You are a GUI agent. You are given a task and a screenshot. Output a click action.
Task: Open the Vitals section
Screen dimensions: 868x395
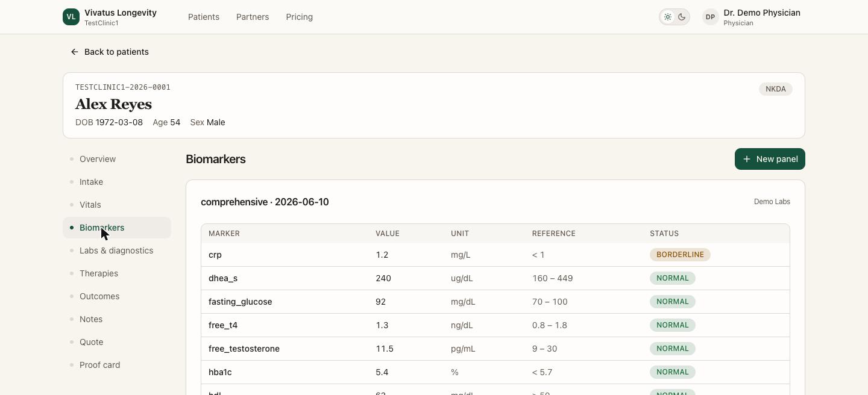click(x=117, y=205)
